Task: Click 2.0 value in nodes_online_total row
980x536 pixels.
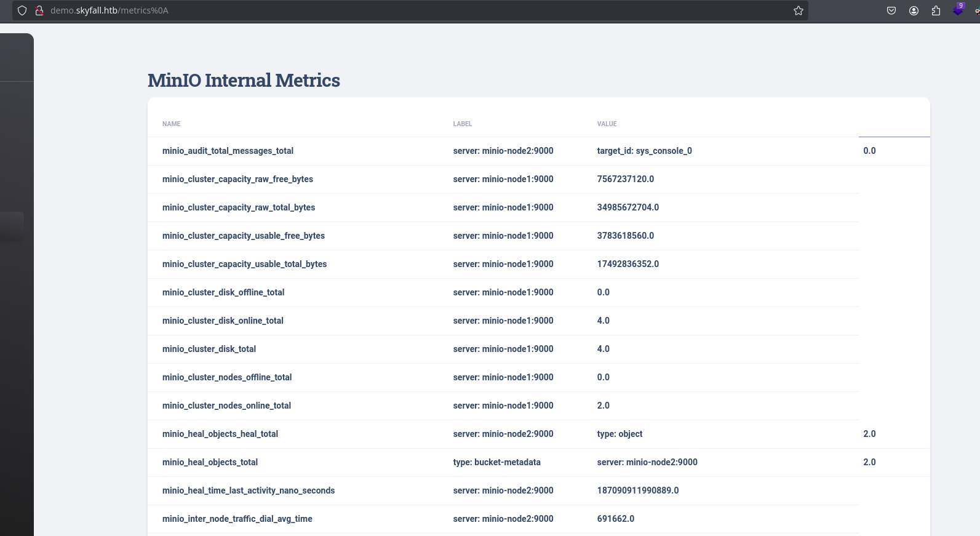Action: click(603, 406)
